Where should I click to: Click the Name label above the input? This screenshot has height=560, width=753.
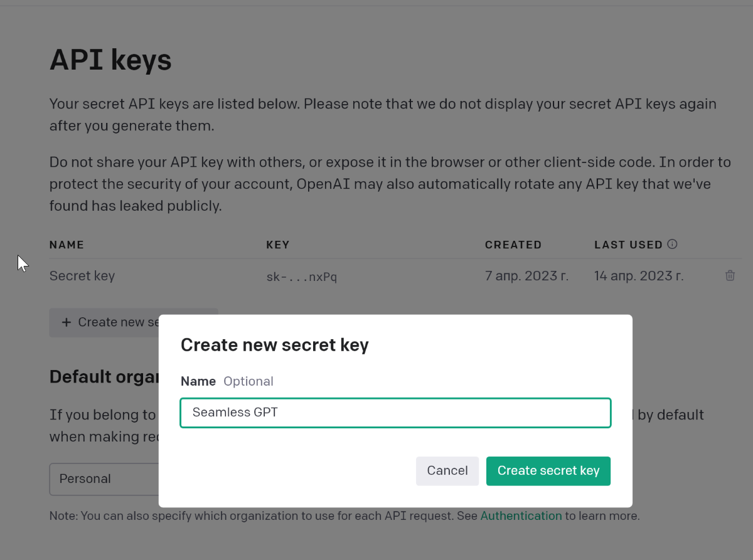tap(198, 381)
